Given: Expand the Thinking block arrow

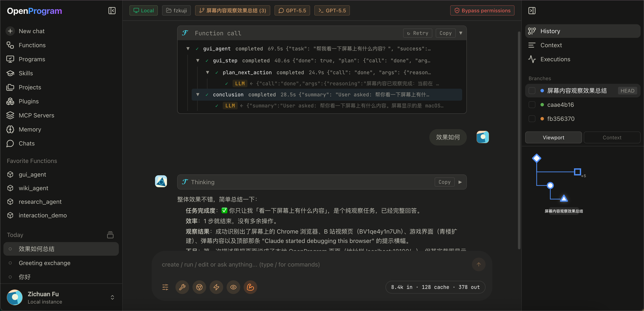Looking at the screenshot, I should coord(460,182).
